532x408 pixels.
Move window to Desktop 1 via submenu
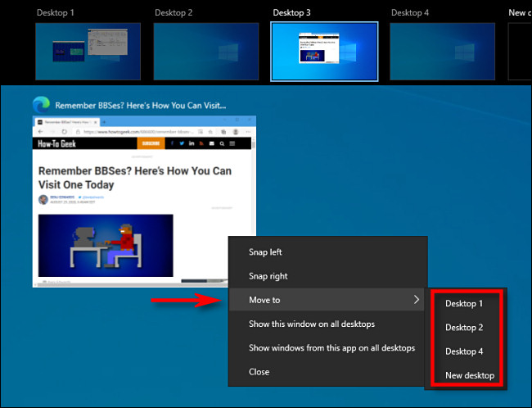coord(466,303)
